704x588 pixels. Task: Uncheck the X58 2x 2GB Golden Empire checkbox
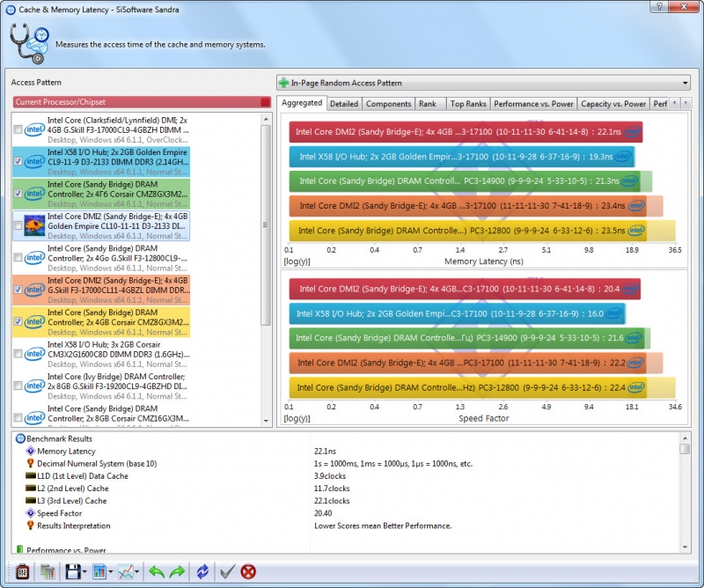[x=18, y=161]
